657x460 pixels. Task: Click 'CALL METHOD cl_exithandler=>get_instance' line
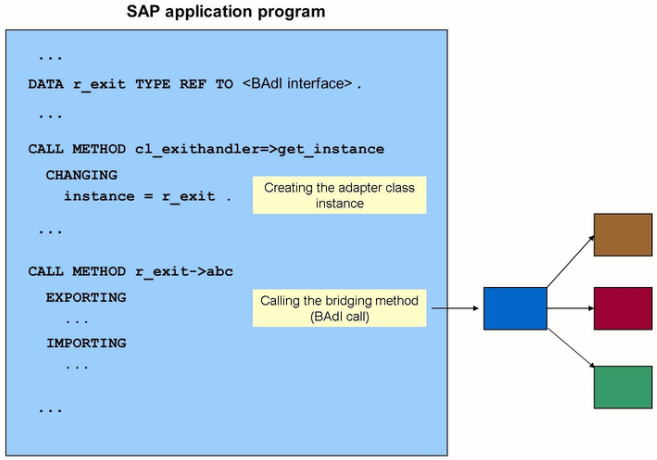coord(205,149)
